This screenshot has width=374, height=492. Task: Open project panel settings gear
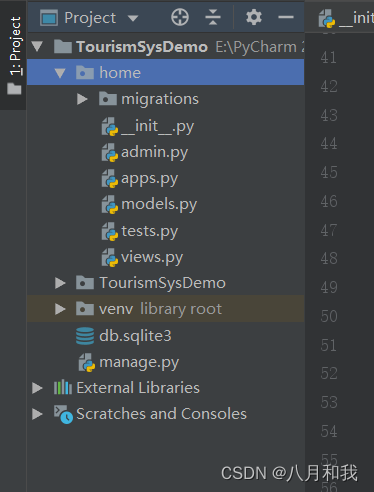tap(253, 17)
